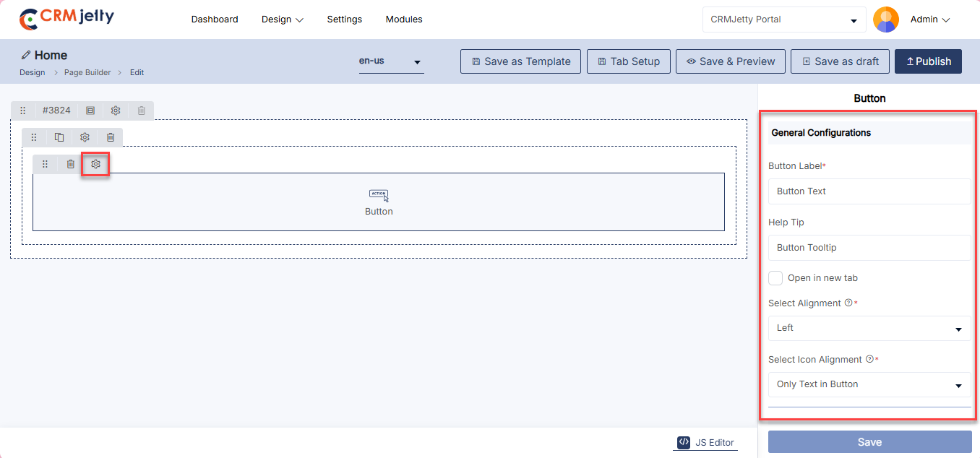Screen dimensions: 980x458
Task: Click the column toolbar's trash icon
Action: [x=111, y=137]
